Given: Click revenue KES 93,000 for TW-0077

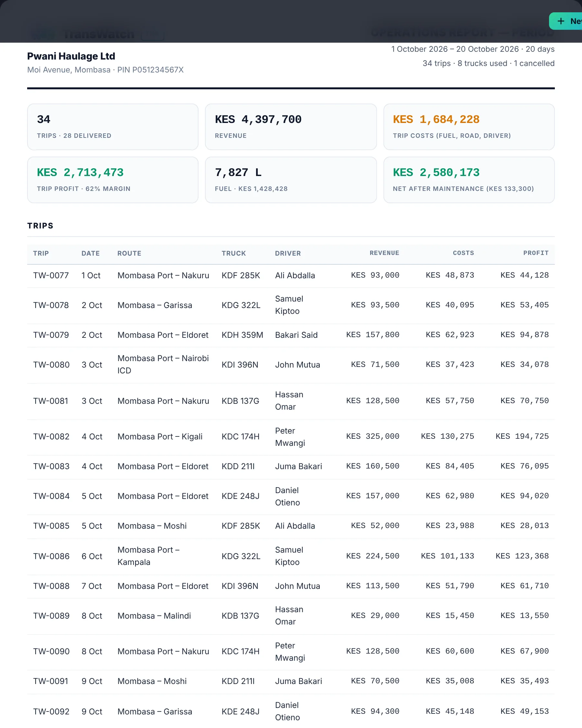Looking at the screenshot, I should (375, 275).
